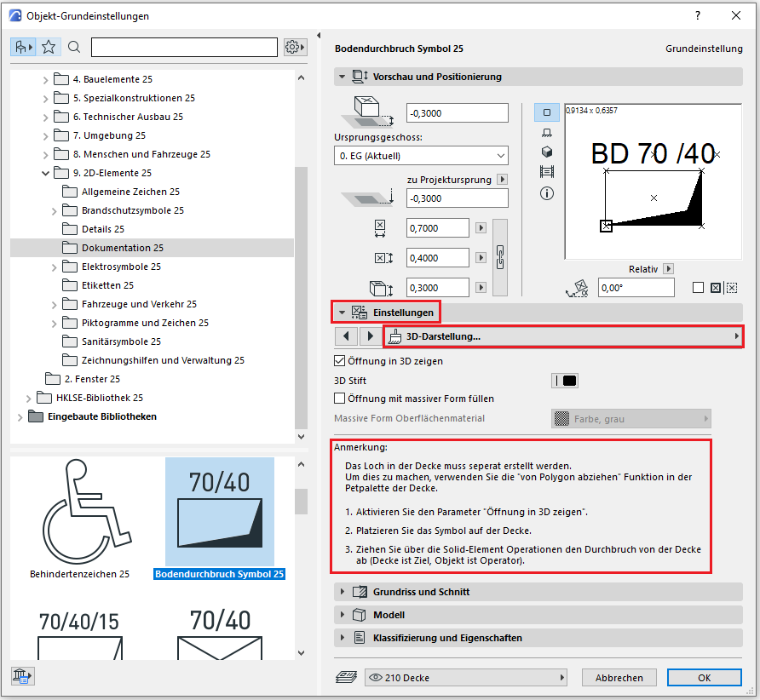Select the 'Elektrosymbole 25' folder

coord(121,267)
